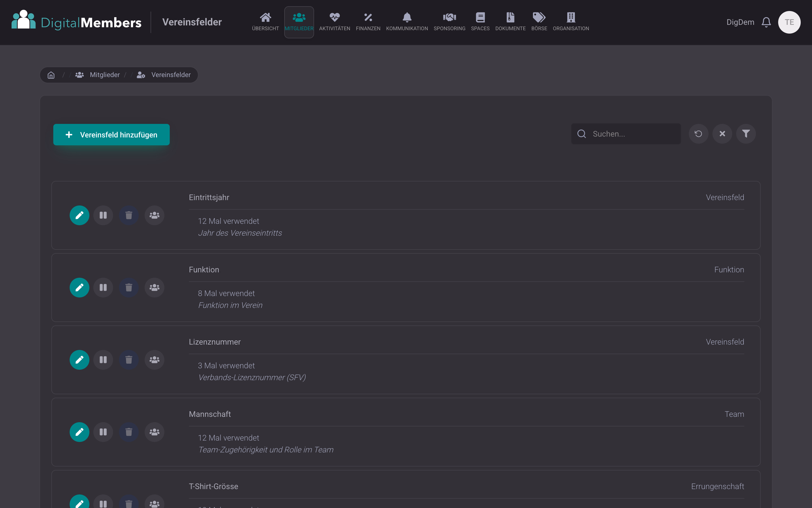Click 'Funktion im Verein' description
This screenshot has height=508, width=812.
point(230,305)
